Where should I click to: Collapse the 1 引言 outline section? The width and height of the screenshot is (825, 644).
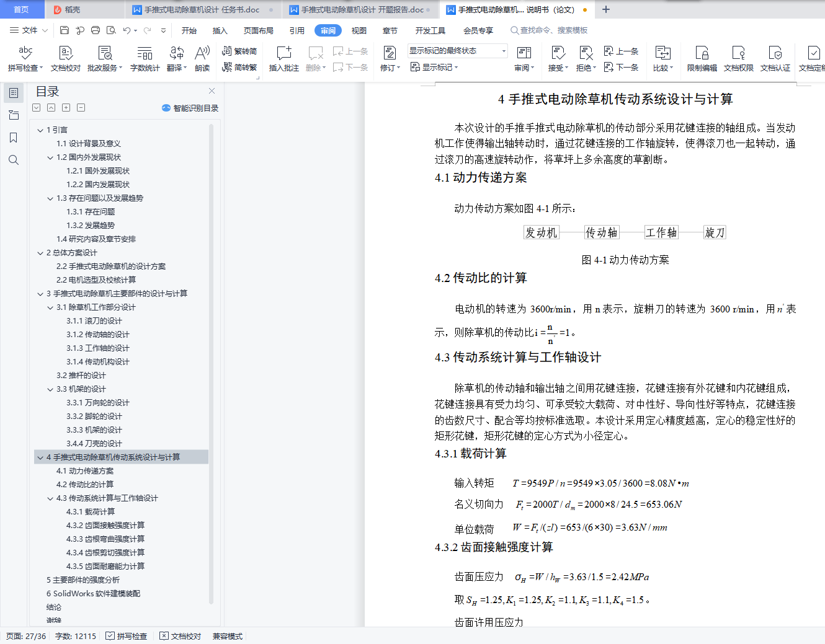[40, 130]
